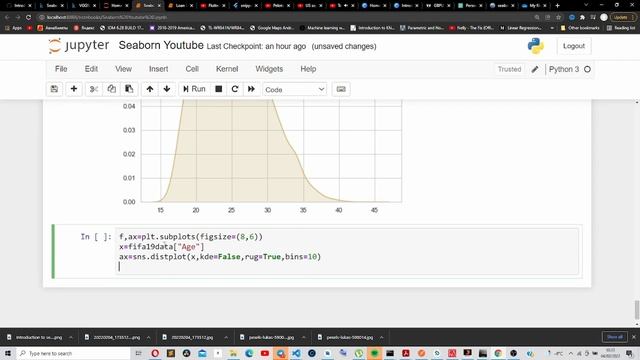Image resolution: width=640 pixels, height=360 pixels.
Task: Click the code line x=fifa19data["Age"]
Action: 161,247
